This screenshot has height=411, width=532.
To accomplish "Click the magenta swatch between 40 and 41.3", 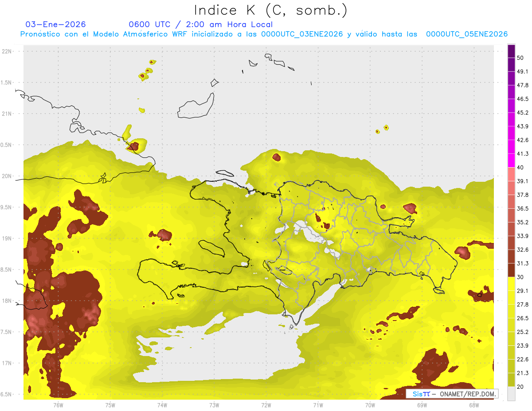I will click(511, 161).
